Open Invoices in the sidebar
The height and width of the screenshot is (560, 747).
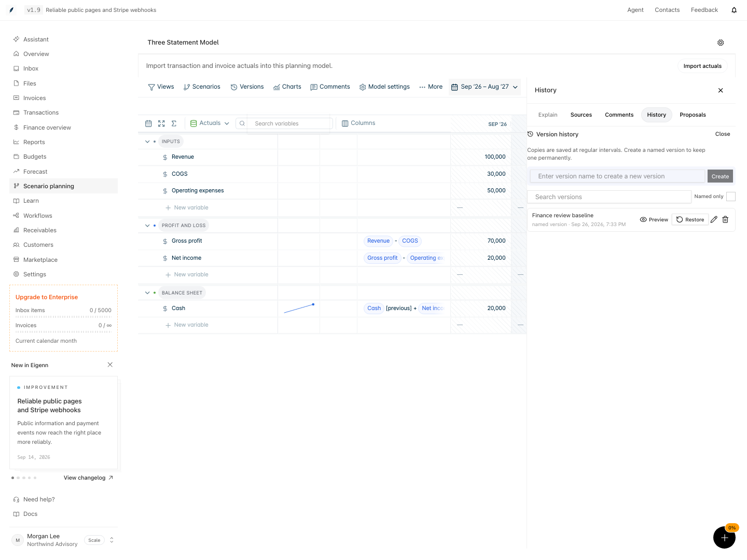(x=63, y=98)
